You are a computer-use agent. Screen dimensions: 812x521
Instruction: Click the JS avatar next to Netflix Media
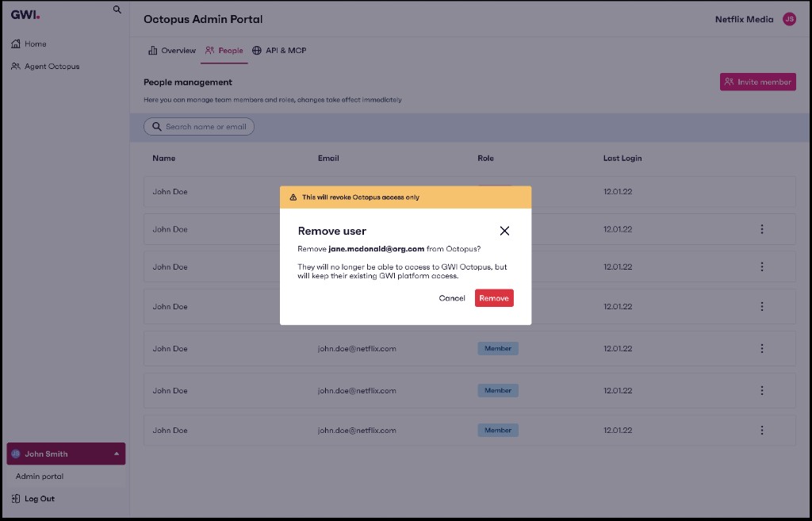[789, 19]
